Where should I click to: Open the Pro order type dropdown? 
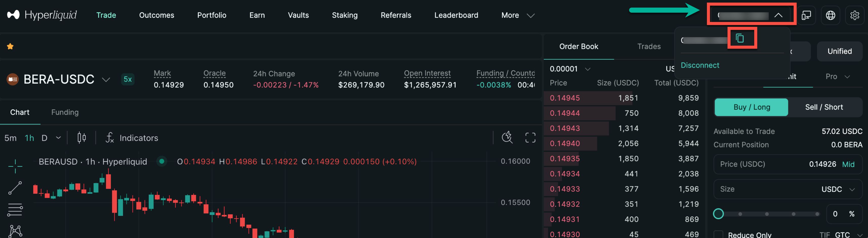coord(837,76)
